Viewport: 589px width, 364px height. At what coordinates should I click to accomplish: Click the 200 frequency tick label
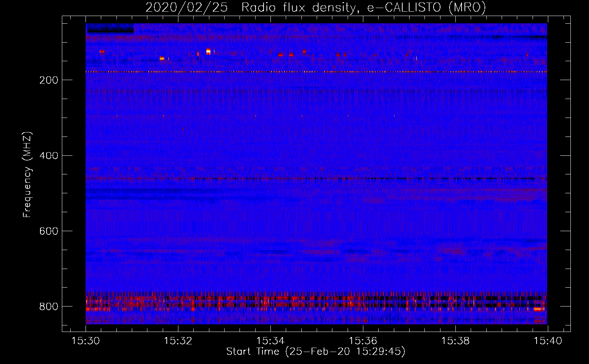[49, 80]
